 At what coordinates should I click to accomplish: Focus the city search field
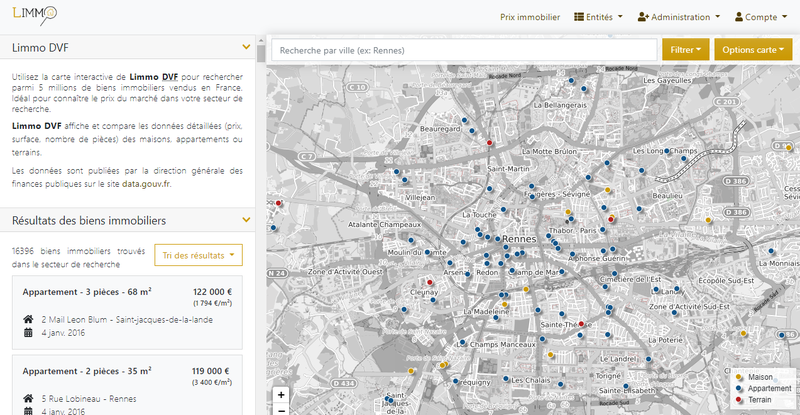[464, 50]
